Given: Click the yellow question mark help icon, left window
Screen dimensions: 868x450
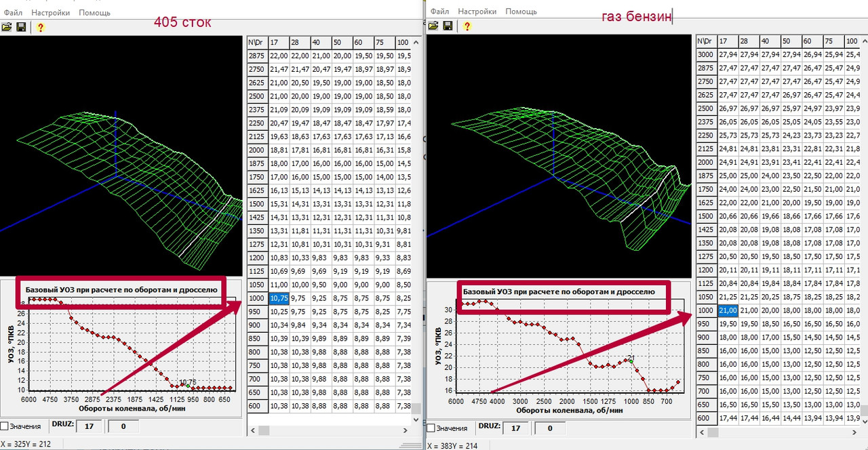Looking at the screenshot, I should [40, 27].
